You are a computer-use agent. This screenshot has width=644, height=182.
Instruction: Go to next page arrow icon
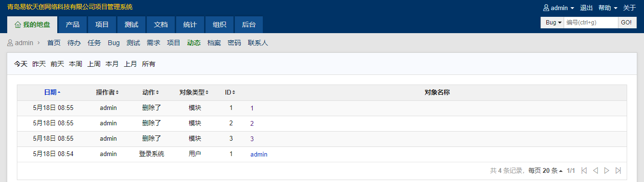[x=607, y=170]
